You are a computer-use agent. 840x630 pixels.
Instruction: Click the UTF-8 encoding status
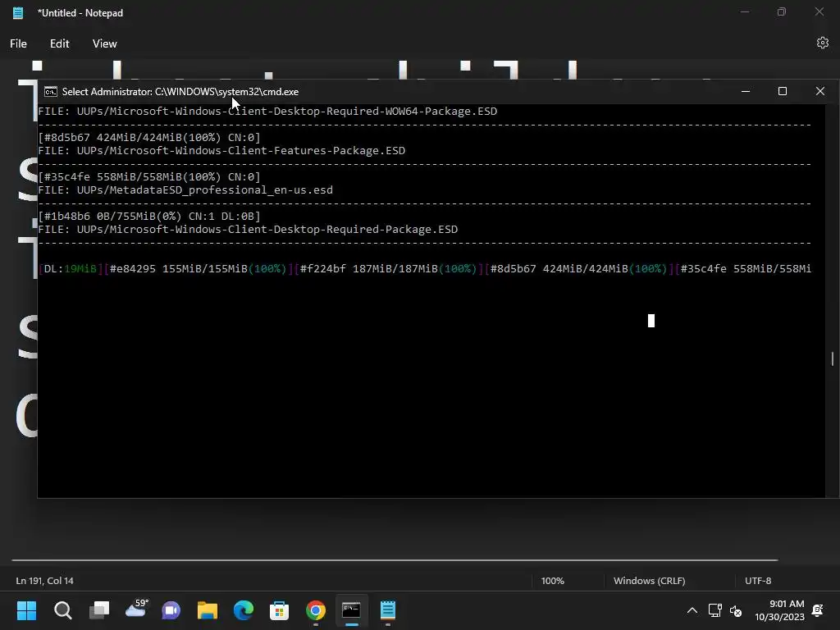pos(757,581)
